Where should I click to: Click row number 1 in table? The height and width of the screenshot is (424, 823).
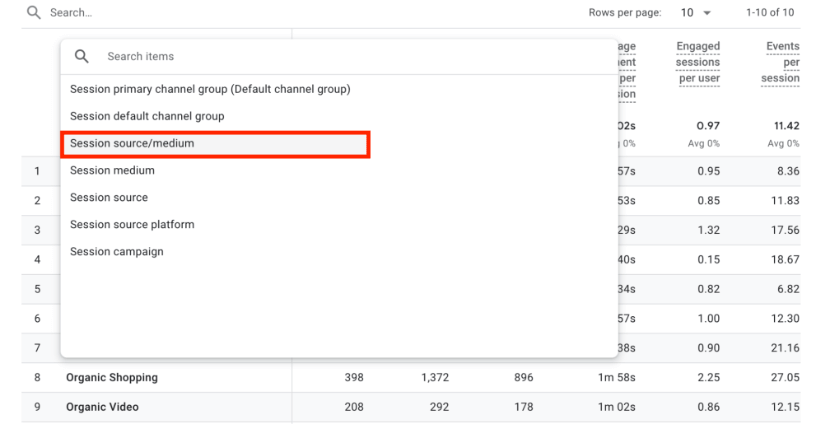37,171
